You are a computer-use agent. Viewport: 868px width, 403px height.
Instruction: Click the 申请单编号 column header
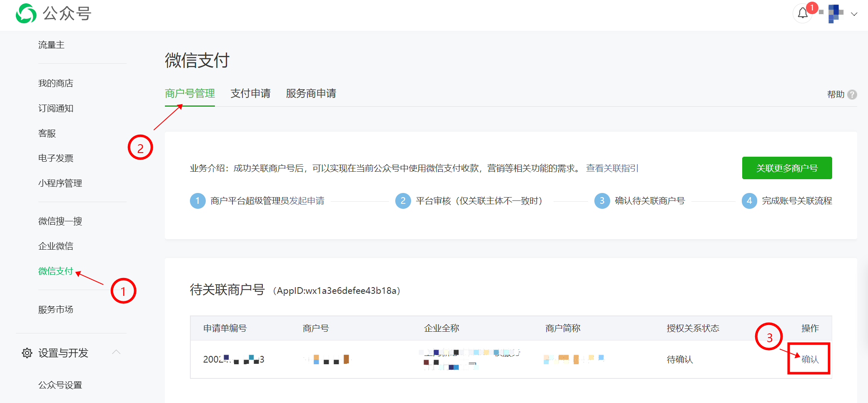coord(225,328)
